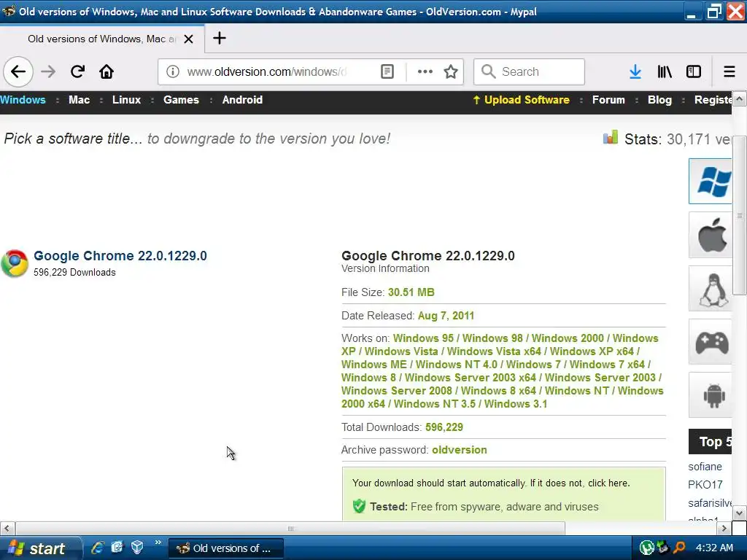Select the Windows logo sidebar tile
This screenshot has height=560, width=747.
pos(711,182)
